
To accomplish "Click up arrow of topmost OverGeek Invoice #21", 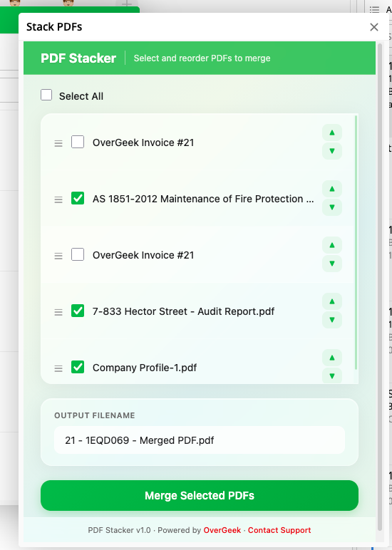I will tap(332, 133).
